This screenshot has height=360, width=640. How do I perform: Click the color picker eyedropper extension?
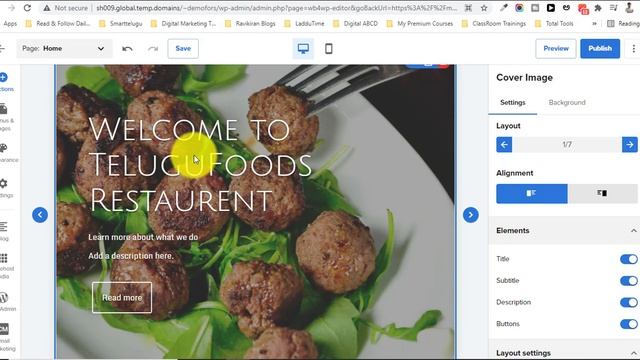click(504, 8)
